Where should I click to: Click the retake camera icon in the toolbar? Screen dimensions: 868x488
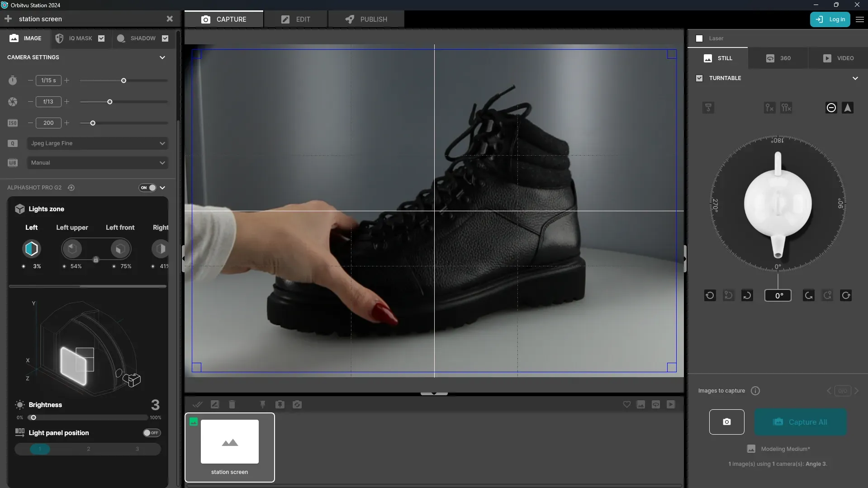[x=297, y=404]
